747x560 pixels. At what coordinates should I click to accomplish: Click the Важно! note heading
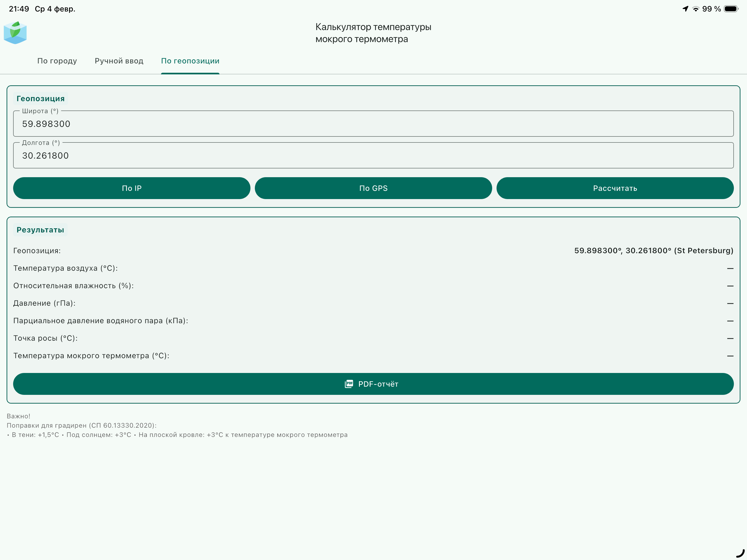[x=19, y=416]
